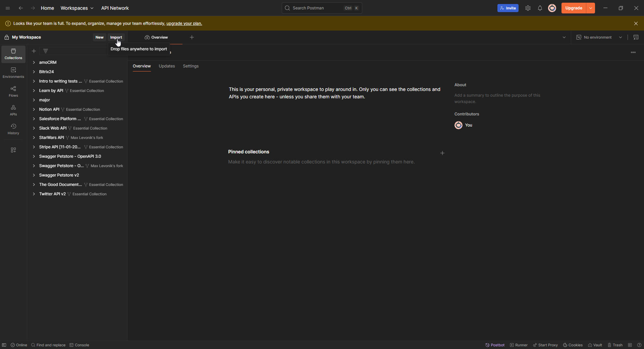The width and height of the screenshot is (644, 349).
Task: Click the Online status indicator
Action: pyautogui.click(x=19, y=345)
